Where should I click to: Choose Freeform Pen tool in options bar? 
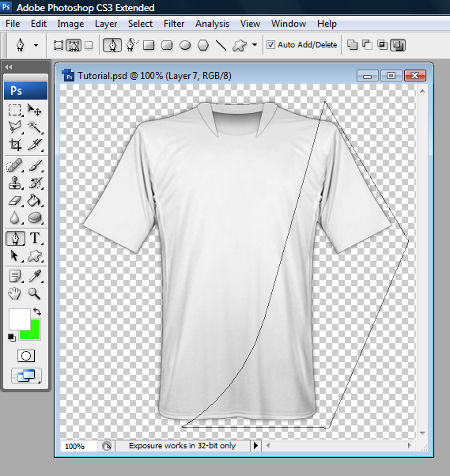(132, 45)
